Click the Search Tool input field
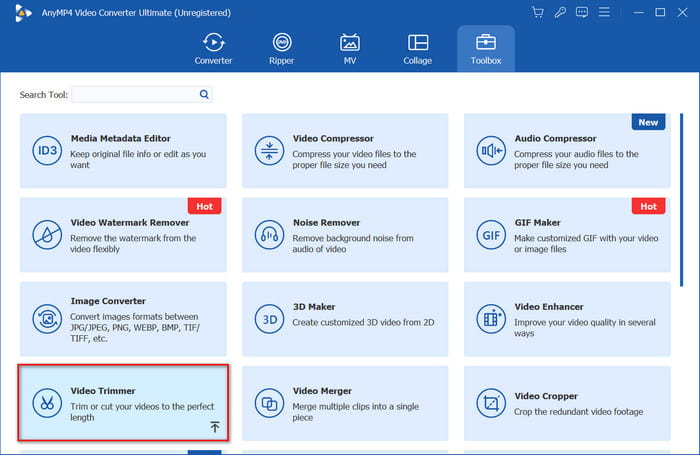The width and height of the screenshot is (700, 455). (142, 94)
